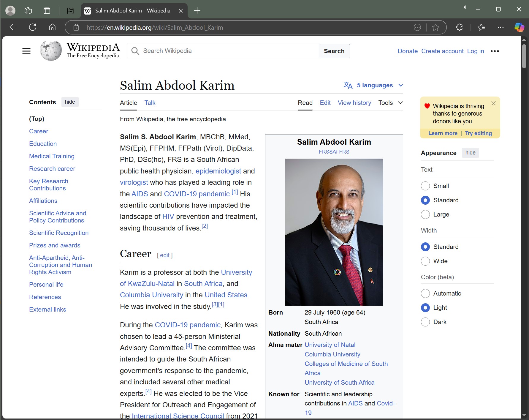Select Standard text size
Image resolution: width=529 pixels, height=420 pixels.
425,200
